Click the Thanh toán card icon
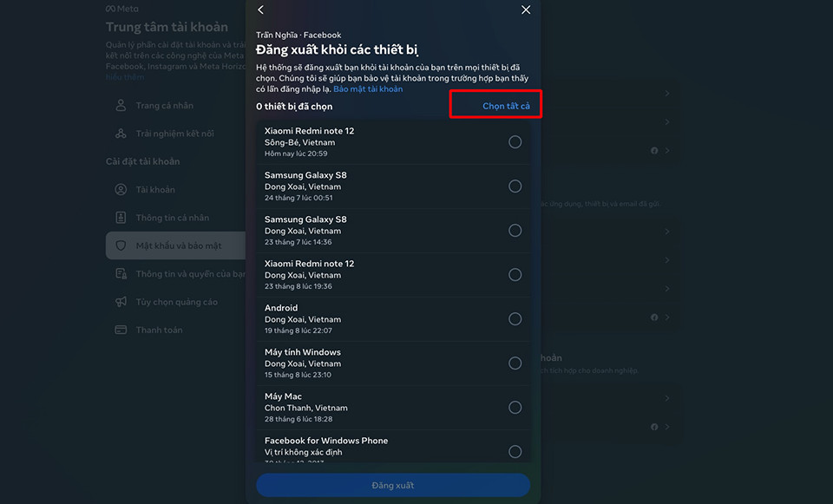833x504 pixels. [121, 330]
